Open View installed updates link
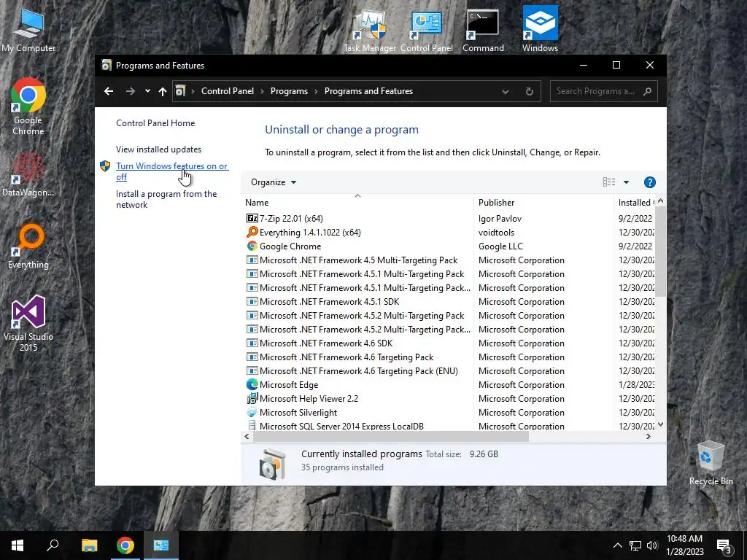This screenshot has width=747, height=560. [x=158, y=149]
